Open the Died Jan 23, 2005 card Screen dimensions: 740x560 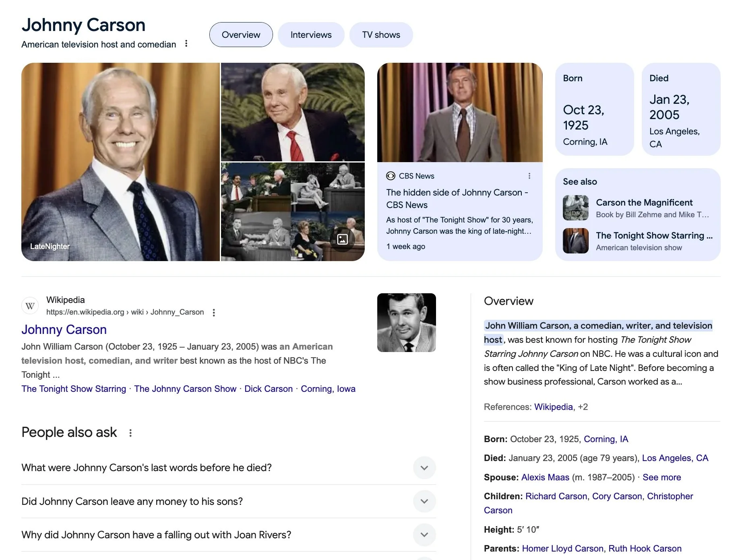(x=681, y=109)
